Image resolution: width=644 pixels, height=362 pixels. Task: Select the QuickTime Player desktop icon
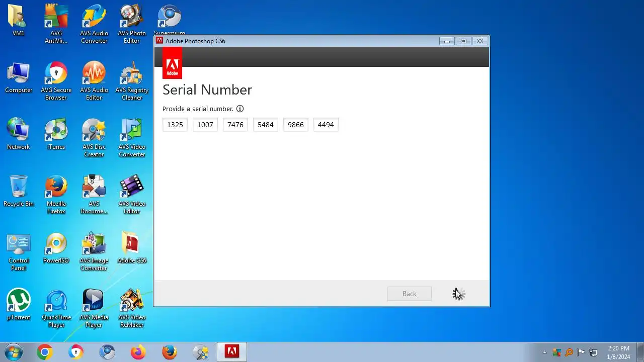56,308
